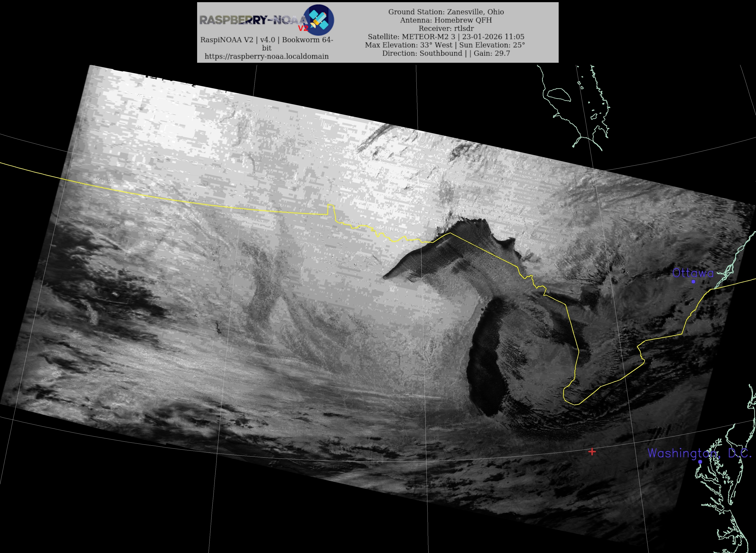
Task: Click the blue dot marking Ottawa
Action: 693,282
